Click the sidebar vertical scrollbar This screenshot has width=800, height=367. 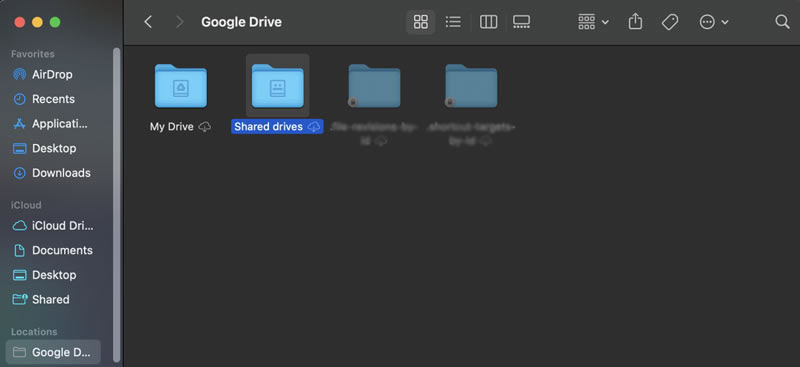116,204
